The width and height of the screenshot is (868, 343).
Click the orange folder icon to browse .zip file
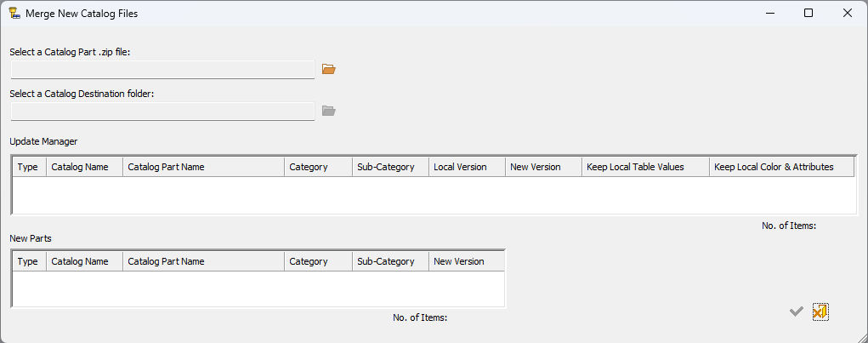click(x=329, y=70)
